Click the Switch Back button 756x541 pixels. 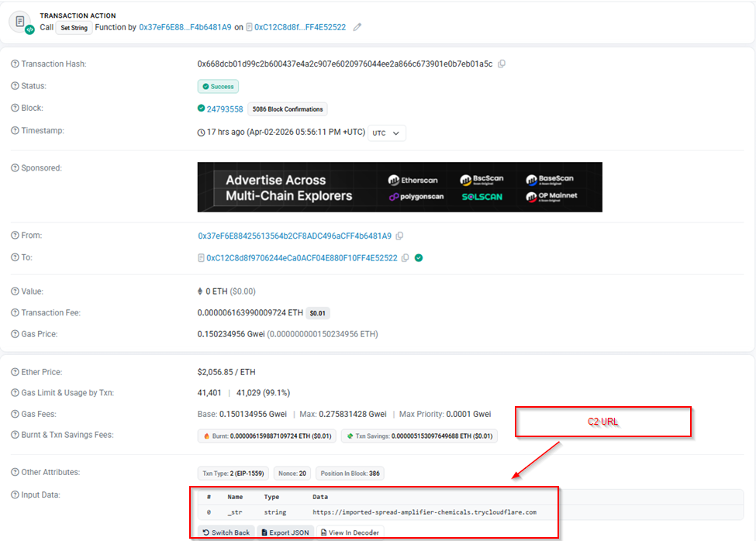pyautogui.click(x=226, y=532)
